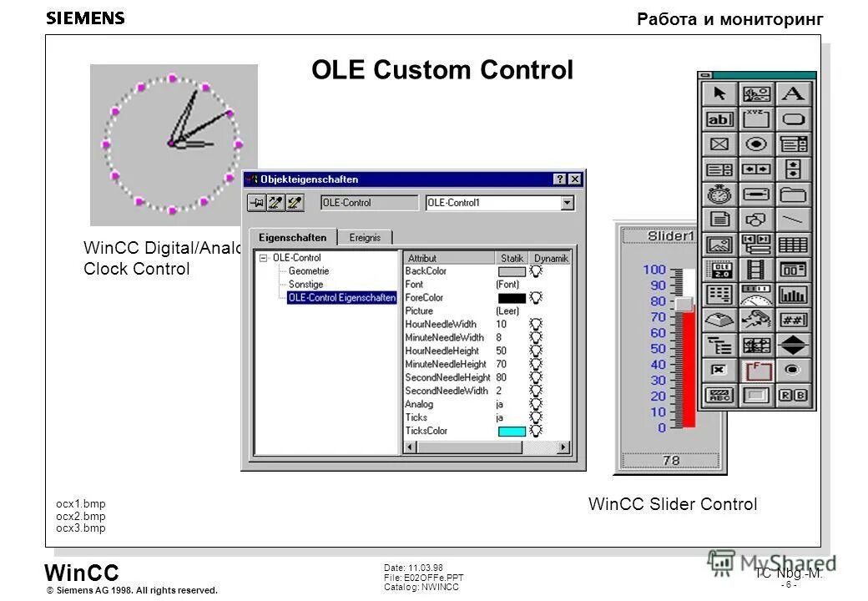Screen dimensions: 868x601
Task: Select the picture box tool in the toolbox
Action: tap(756, 93)
